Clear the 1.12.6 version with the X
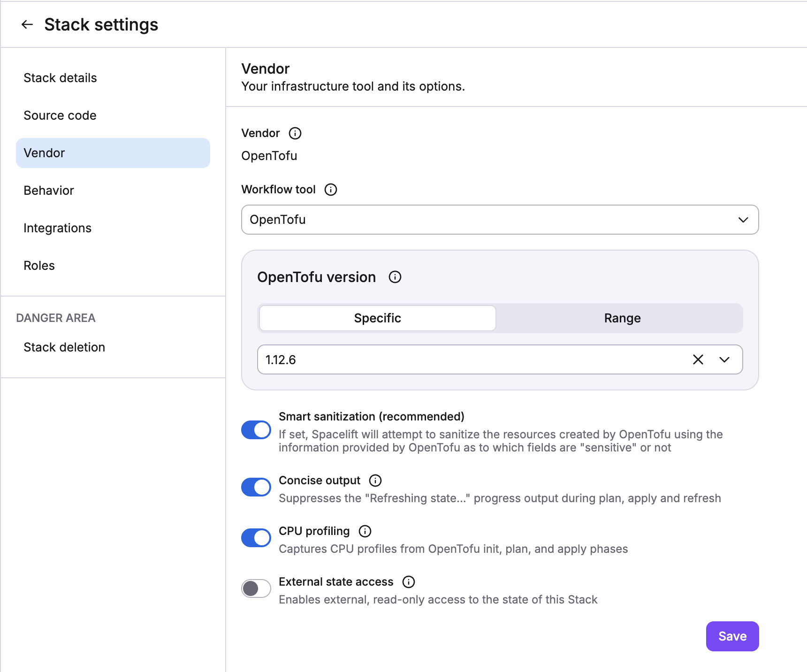Image resolution: width=807 pixels, height=672 pixels. click(x=698, y=359)
